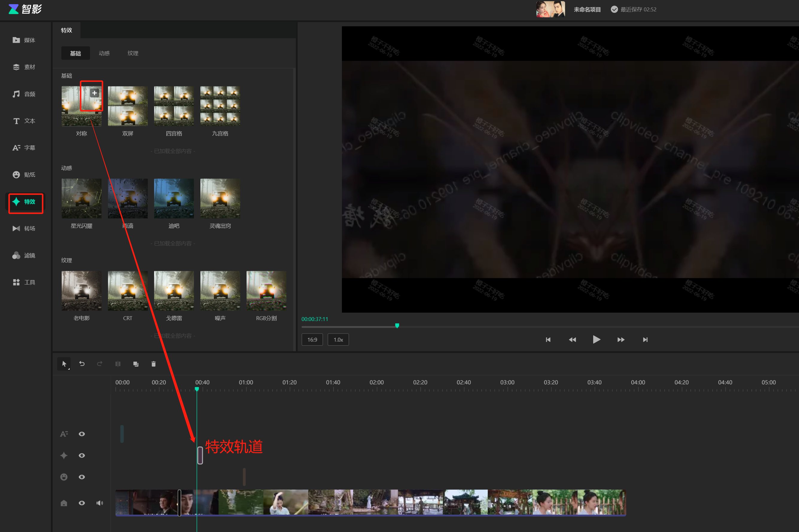Viewport: 799px width, 532px height.
Task: Jump to the start of video
Action: [548, 340]
